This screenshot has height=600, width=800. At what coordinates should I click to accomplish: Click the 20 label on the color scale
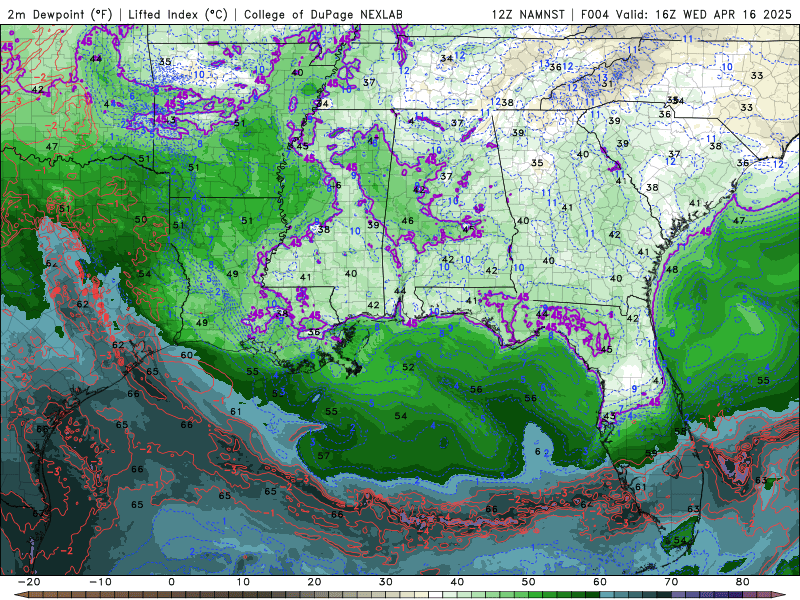pos(314,582)
